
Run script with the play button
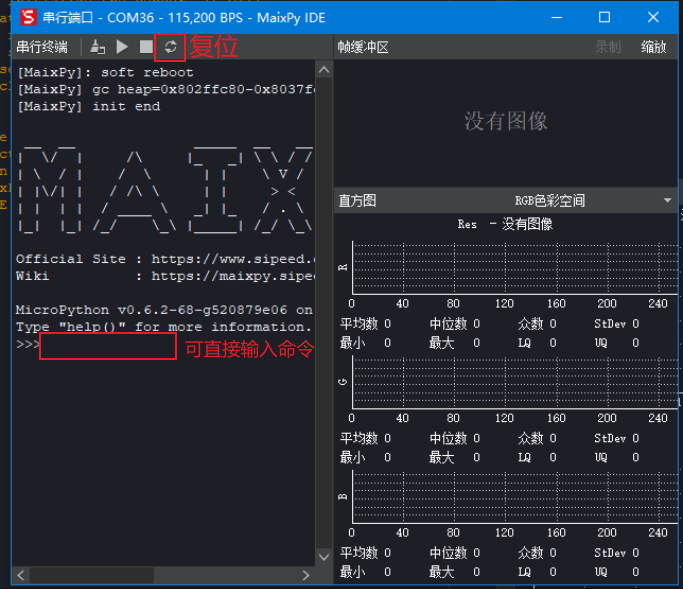(x=122, y=47)
